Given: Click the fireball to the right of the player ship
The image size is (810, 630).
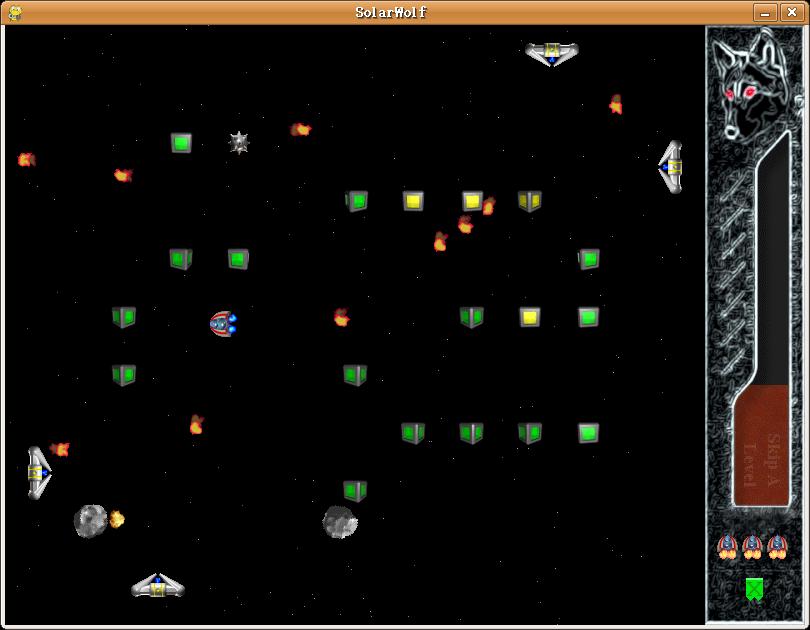Looking at the screenshot, I should tap(341, 318).
